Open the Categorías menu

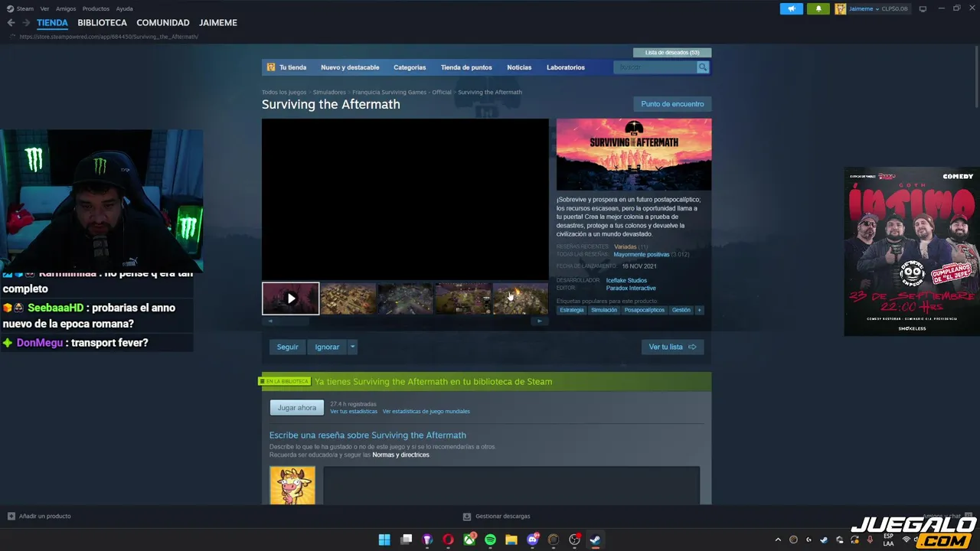pos(410,67)
